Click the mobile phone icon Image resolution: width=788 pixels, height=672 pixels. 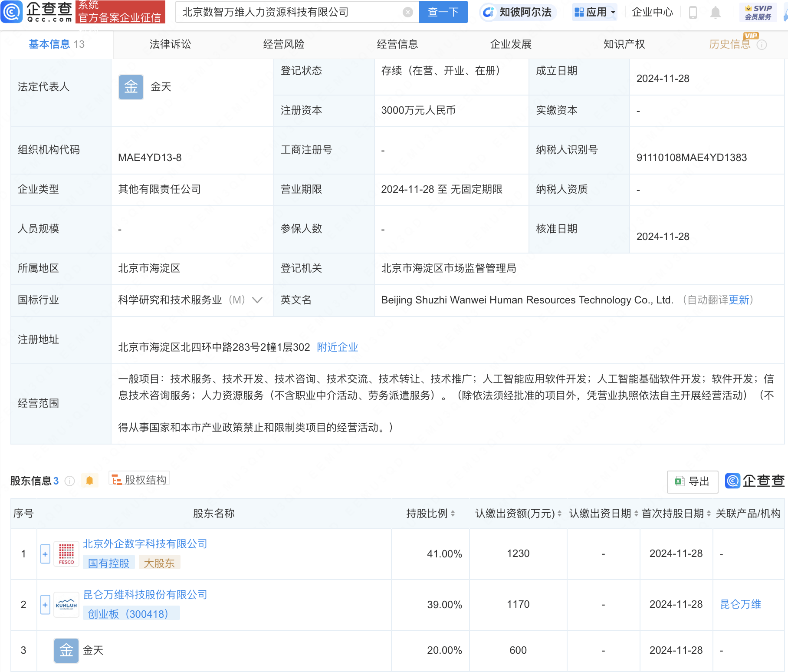click(x=693, y=13)
